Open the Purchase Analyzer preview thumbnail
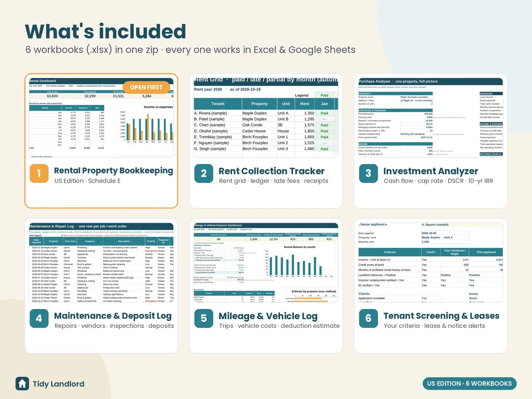Image resolution: width=532 pixels, height=399 pixels. tap(430, 117)
